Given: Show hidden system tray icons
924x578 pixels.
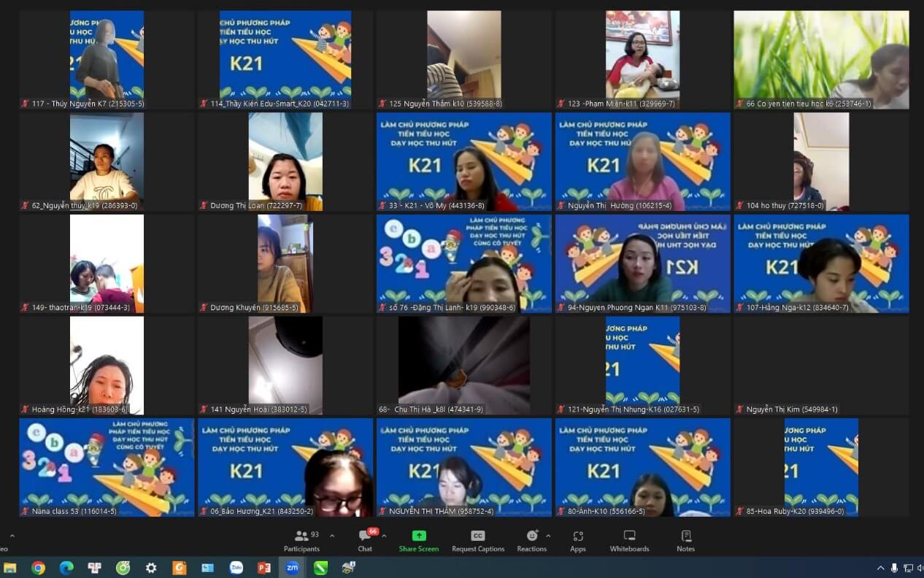Looking at the screenshot, I should coord(880,568).
